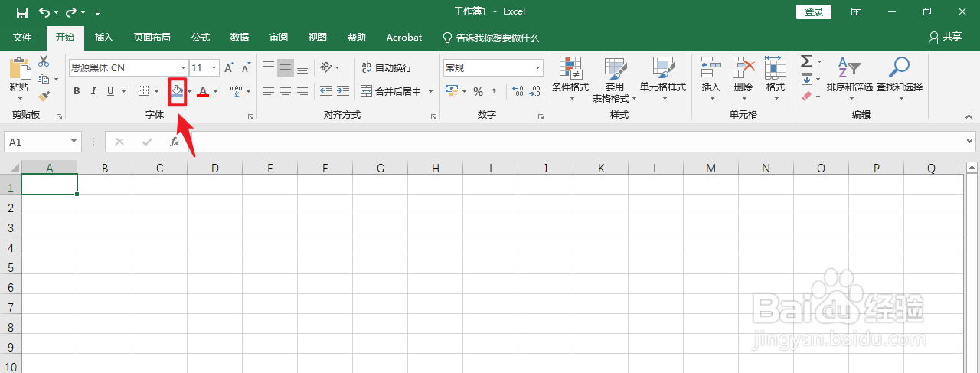Switch to the 审阅 Review tab
The image size is (980, 373).
pyautogui.click(x=279, y=37)
